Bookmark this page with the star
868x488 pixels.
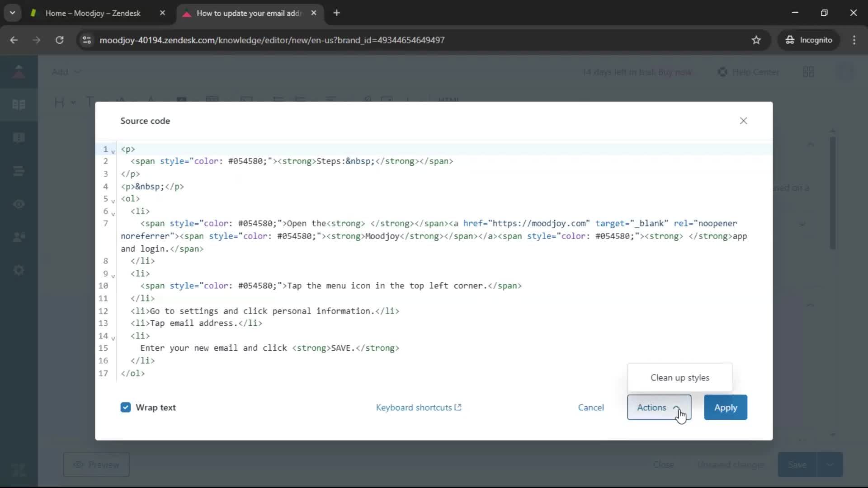756,40
